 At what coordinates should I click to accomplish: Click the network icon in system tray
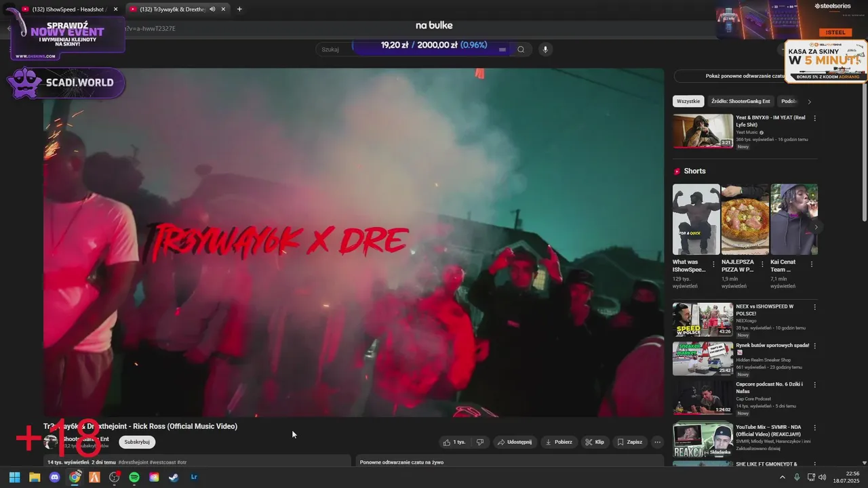(x=810, y=477)
